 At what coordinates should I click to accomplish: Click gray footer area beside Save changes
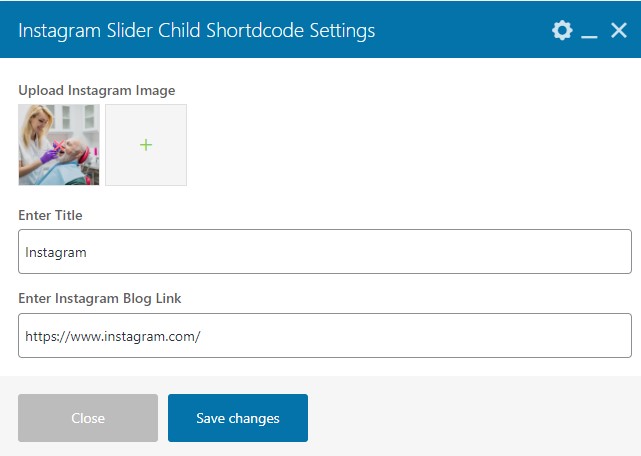pos(470,418)
